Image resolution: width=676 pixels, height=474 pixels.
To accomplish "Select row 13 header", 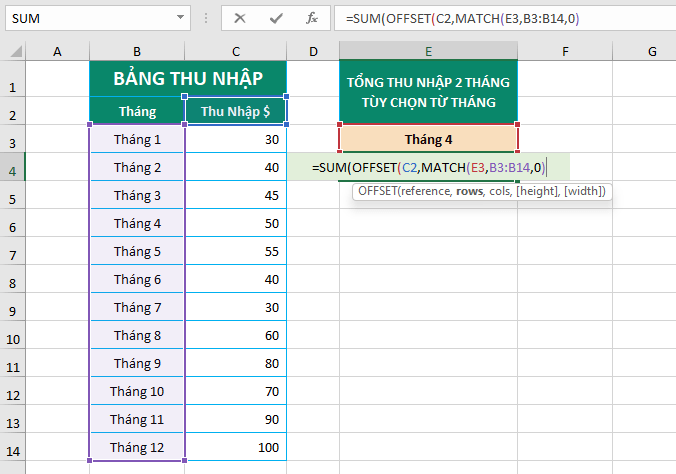I will 13,419.
